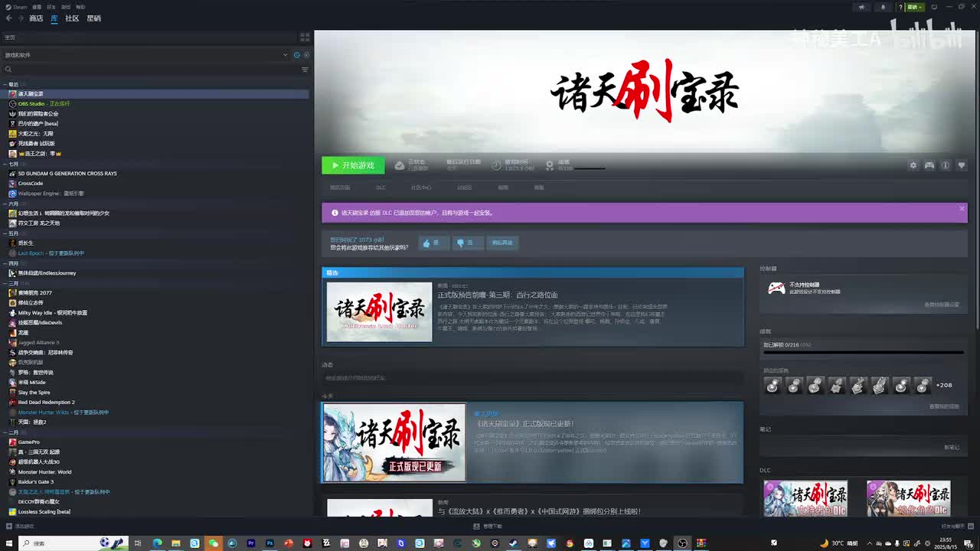The height and width of the screenshot is (551, 980).
Task: Close the purple DLC notification banner
Action: point(962,208)
